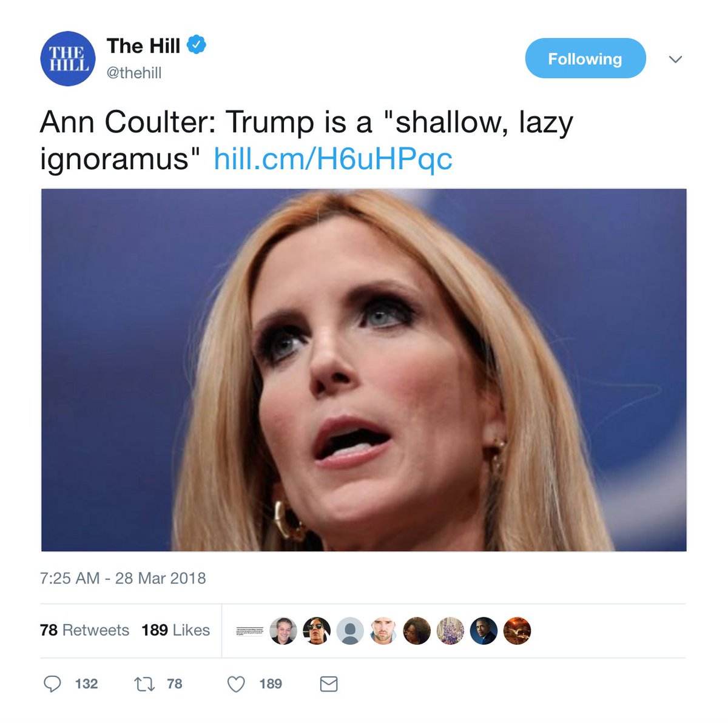Viewport: 728px width, 723px height.
Task: Click the 132 replies count
Action: click(86, 684)
